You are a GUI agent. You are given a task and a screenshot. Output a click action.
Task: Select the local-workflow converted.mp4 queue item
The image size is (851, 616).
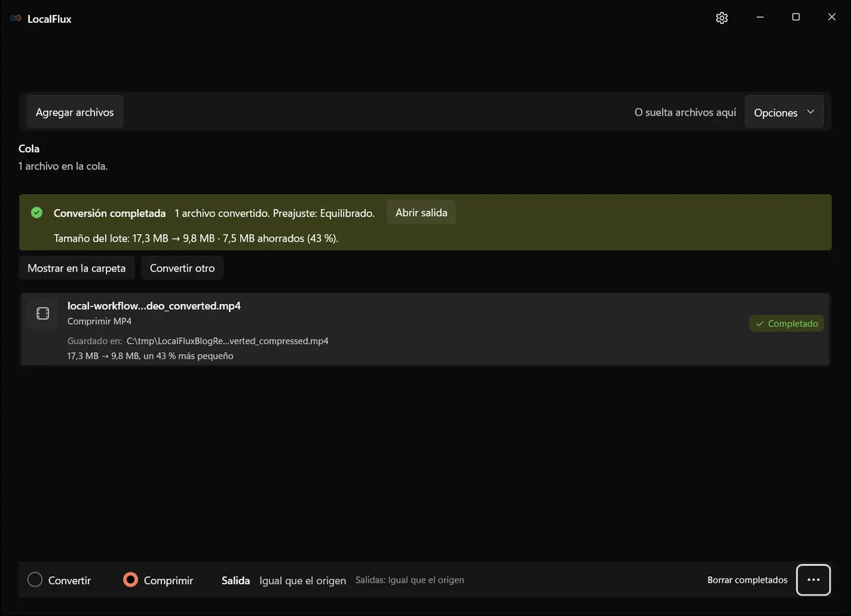click(425, 330)
